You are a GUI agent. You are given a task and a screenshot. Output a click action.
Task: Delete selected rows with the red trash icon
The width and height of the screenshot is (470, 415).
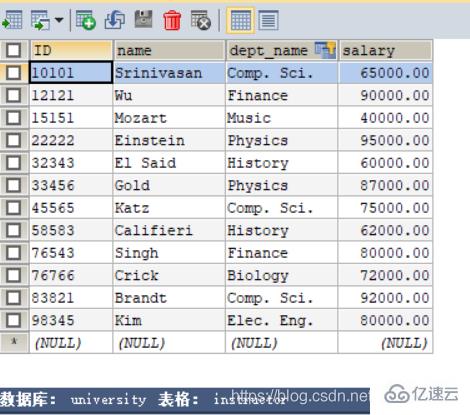click(172, 21)
